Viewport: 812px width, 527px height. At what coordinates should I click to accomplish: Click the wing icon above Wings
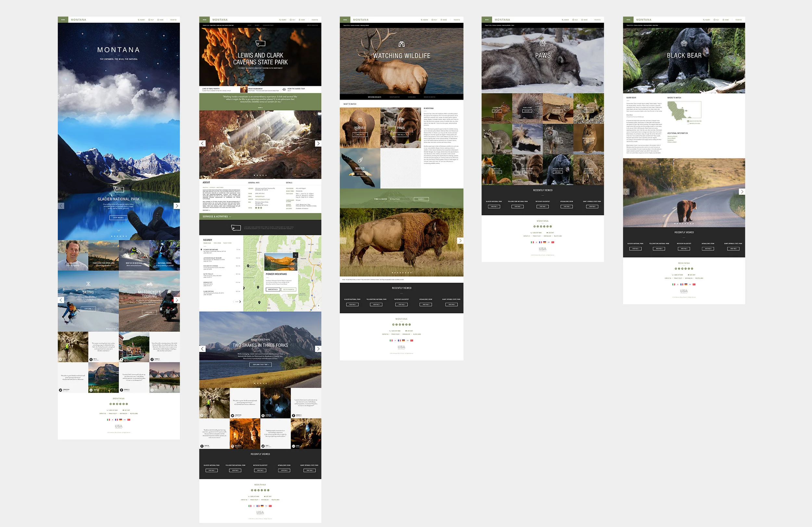point(360,160)
